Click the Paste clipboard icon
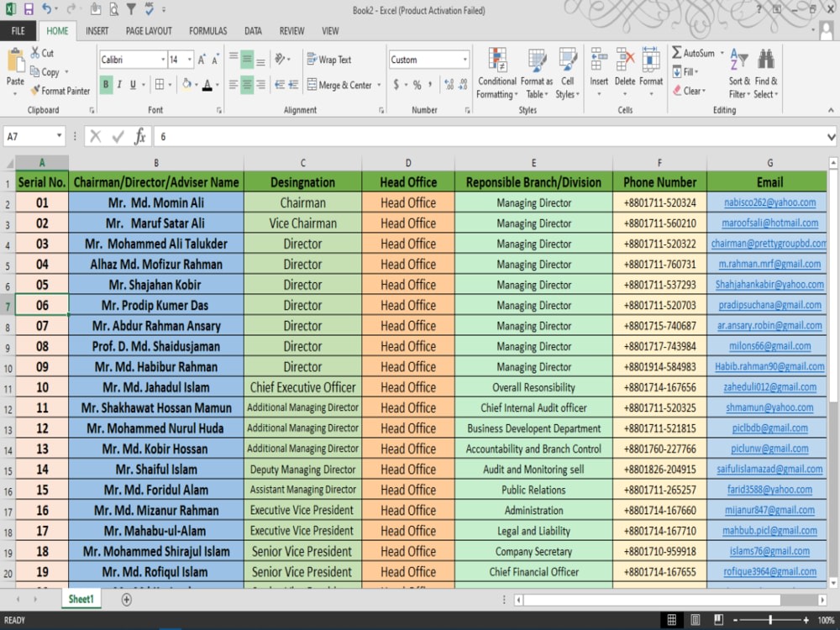The width and height of the screenshot is (840, 630). (x=15, y=60)
